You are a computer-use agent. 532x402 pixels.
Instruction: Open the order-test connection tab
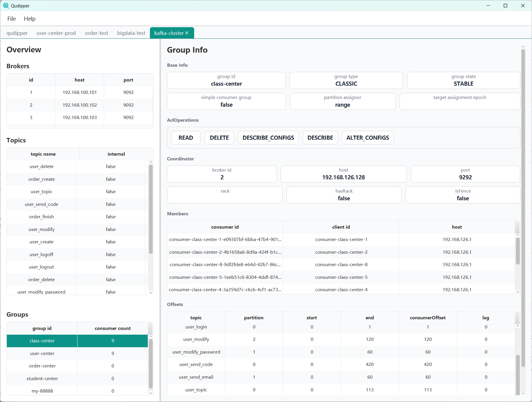(96, 33)
